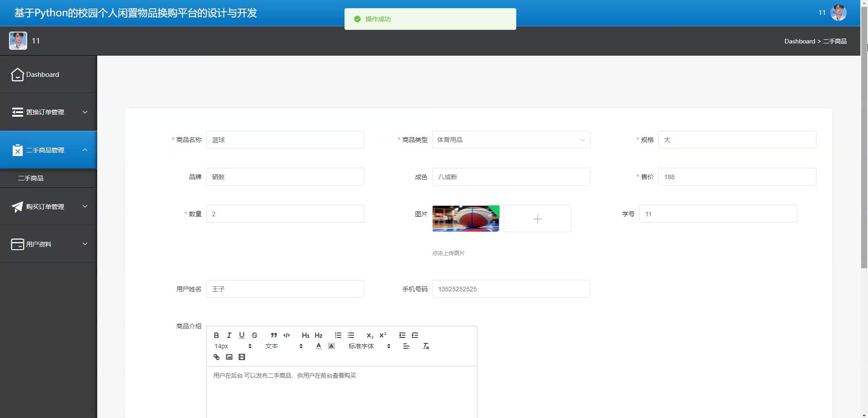The width and height of the screenshot is (868, 418).
Task: Click the 操作成功 notification message
Action: pos(430,19)
